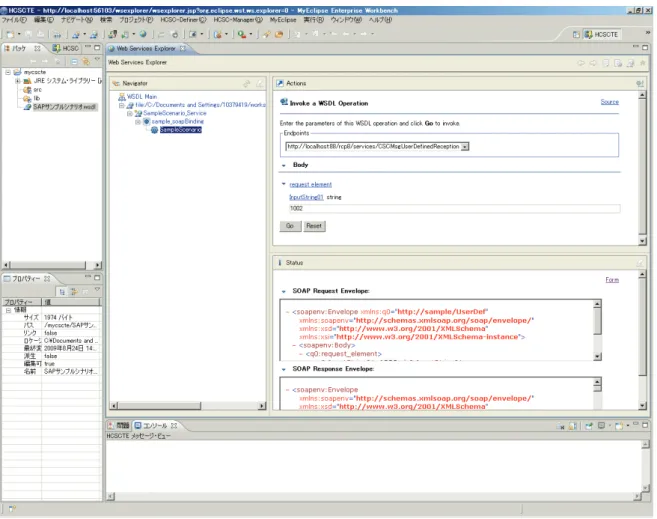Collapse the SOAP Request Envelope section

pyautogui.click(x=284, y=291)
